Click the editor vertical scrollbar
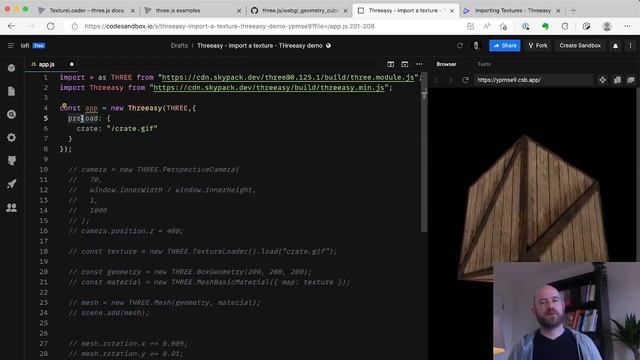The height and width of the screenshot is (360, 640). pos(424,153)
